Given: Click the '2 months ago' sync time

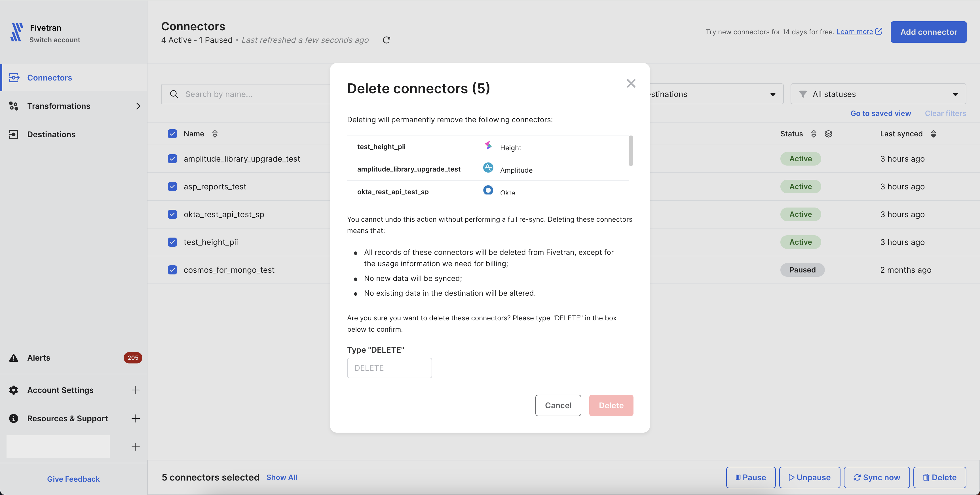Looking at the screenshot, I should [x=906, y=270].
